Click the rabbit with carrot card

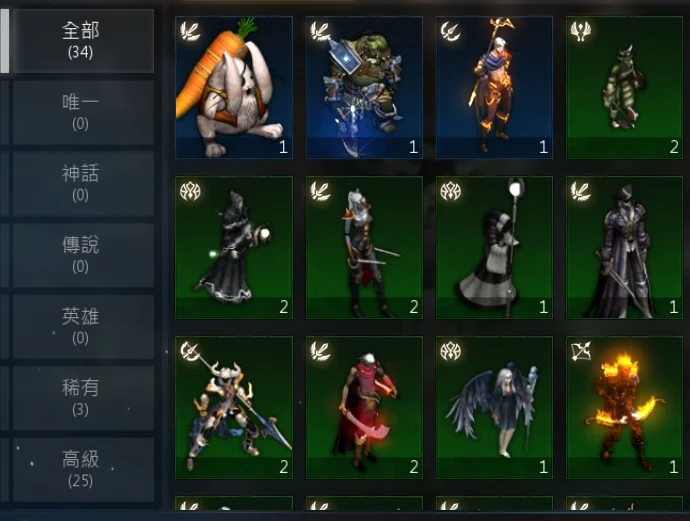234,87
